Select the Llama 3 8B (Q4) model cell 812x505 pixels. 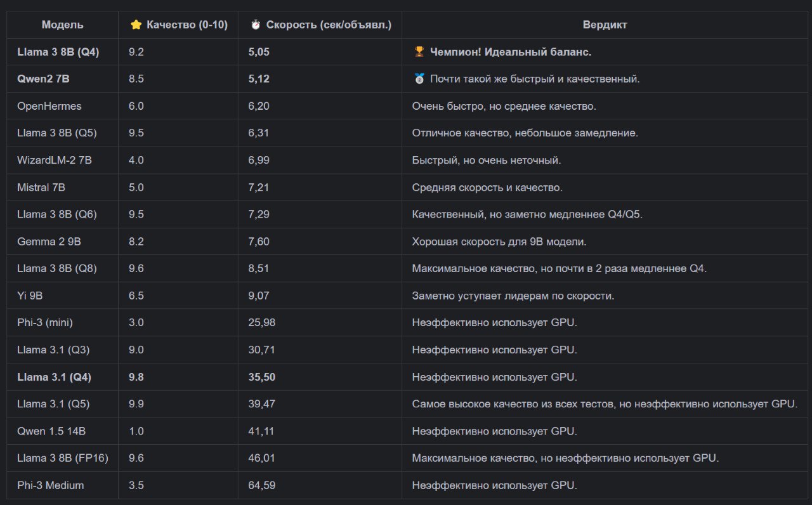tap(58, 52)
